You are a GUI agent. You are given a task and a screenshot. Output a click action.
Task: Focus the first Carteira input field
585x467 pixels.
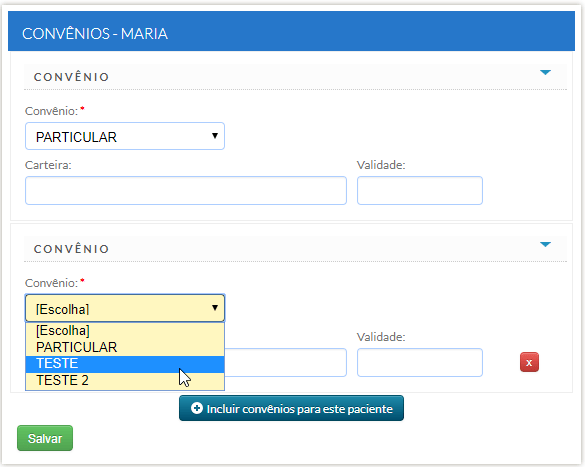(x=186, y=191)
